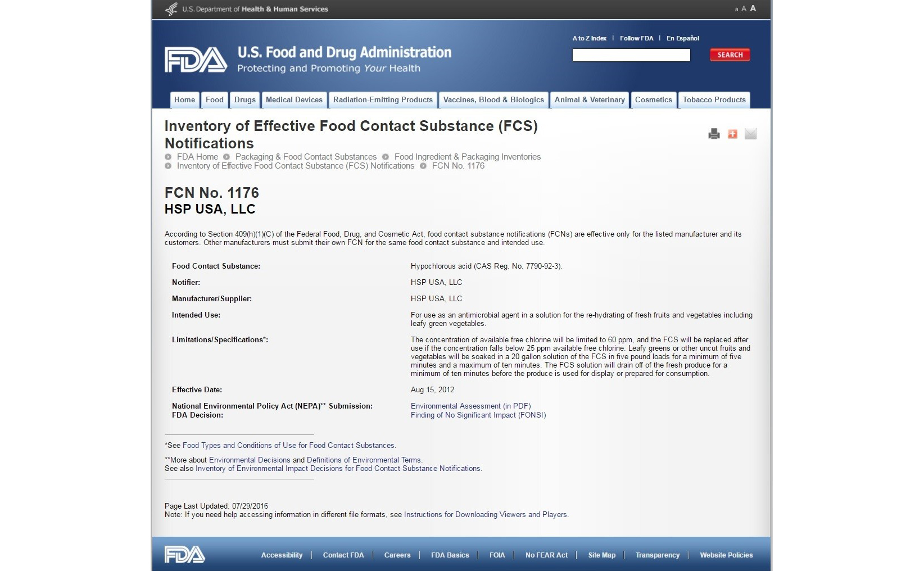Click the FOIA footer link
The height and width of the screenshot is (571, 924).
pyautogui.click(x=497, y=555)
